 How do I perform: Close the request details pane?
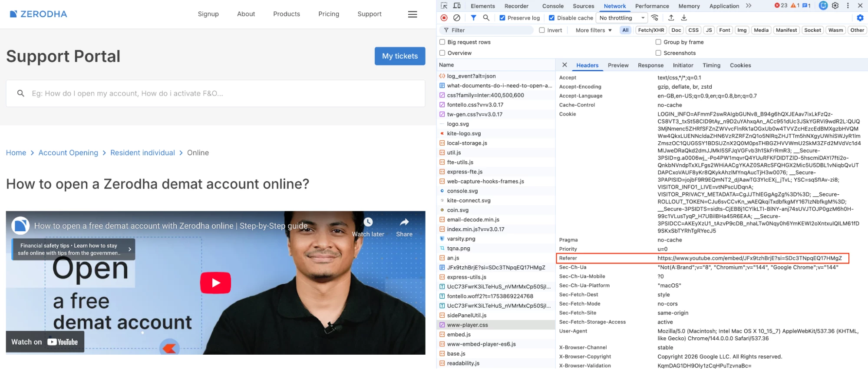coord(564,65)
